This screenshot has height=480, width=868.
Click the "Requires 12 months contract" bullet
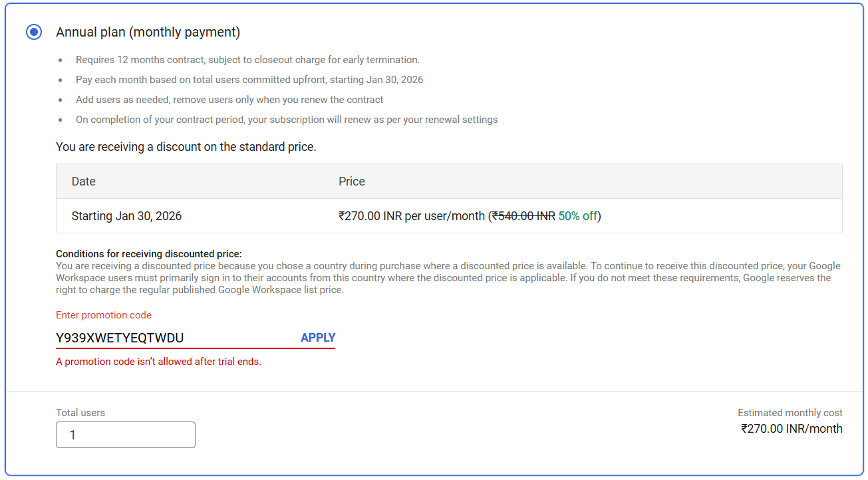pyautogui.click(x=247, y=60)
